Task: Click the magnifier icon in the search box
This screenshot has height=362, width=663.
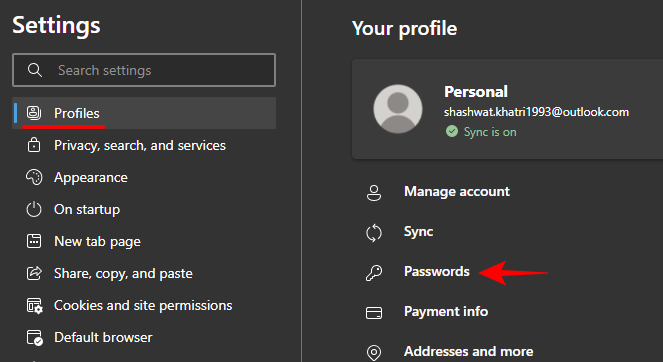Action: click(x=35, y=70)
